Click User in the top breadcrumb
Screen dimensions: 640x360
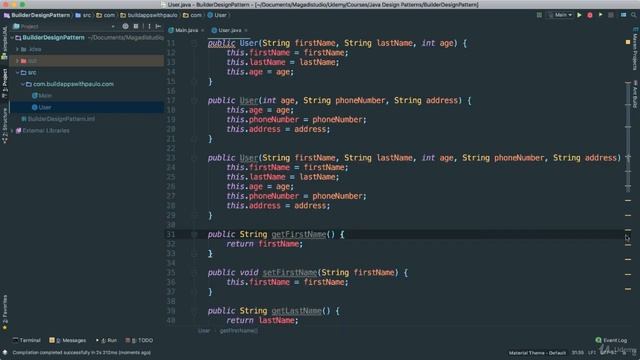(220, 15)
